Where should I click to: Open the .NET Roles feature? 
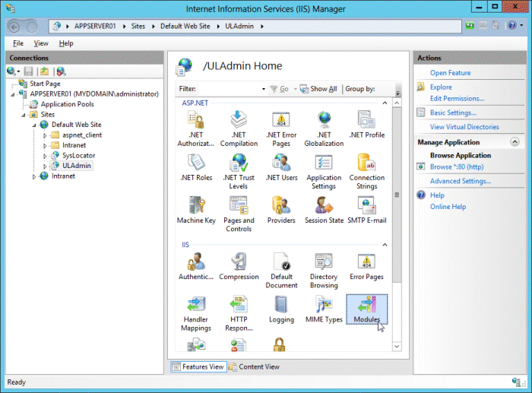click(196, 168)
